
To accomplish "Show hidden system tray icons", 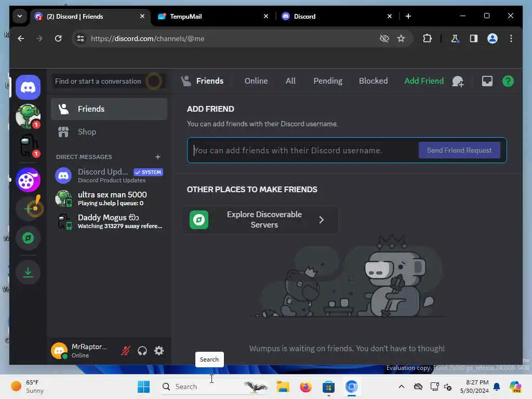I will [x=402, y=387].
